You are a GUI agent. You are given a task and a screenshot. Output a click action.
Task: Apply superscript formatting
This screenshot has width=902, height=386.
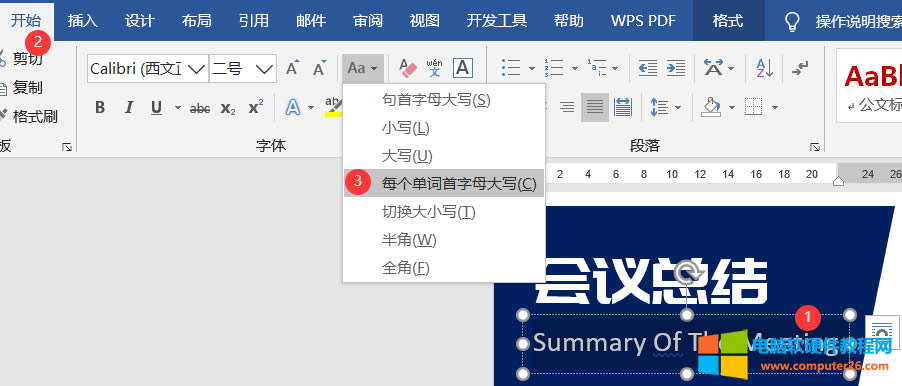tap(256, 108)
